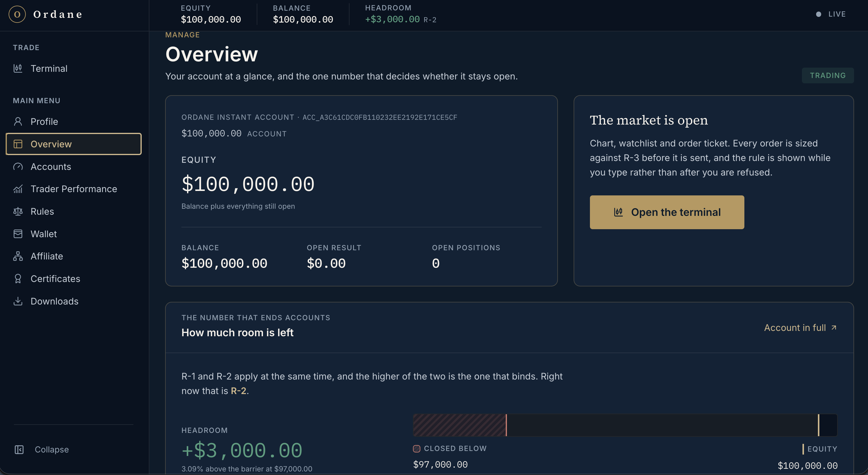The height and width of the screenshot is (475, 868).
Task: Click the top bar Equity $100,000.00 value
Action: pos(211,19)
